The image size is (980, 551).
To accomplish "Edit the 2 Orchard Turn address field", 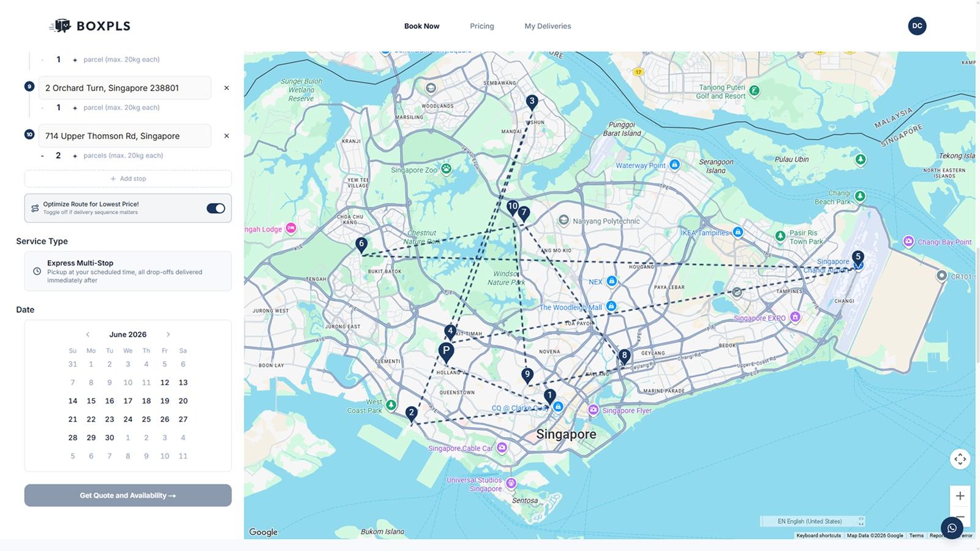I will coord(125,88).
